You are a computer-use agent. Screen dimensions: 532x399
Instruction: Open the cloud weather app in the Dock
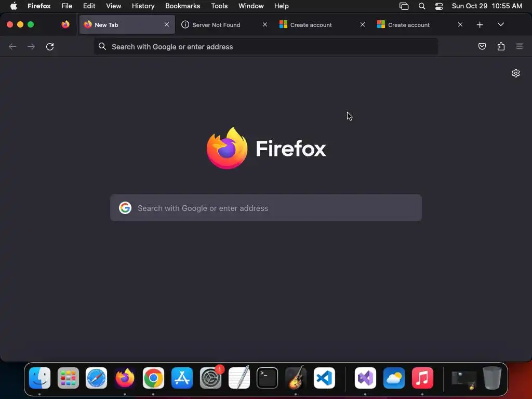[394, 378]
